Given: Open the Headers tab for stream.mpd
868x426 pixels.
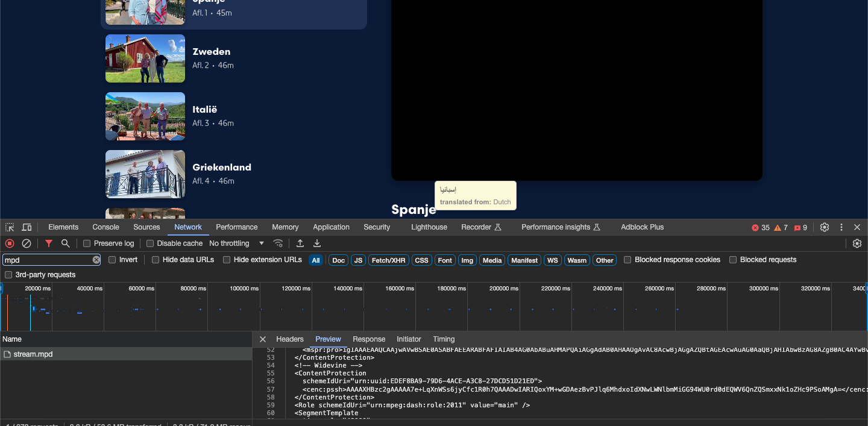Looking at the screenshot, I should (x=289, y=339).
